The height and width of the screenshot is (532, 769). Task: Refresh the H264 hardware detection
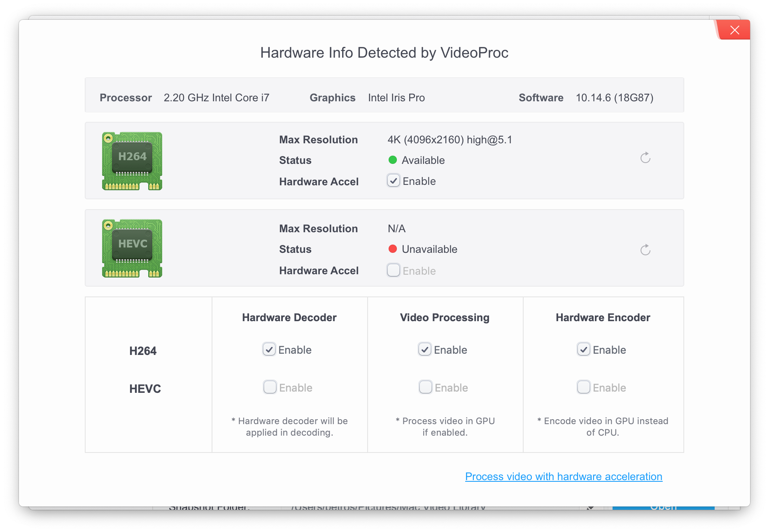pyautogui.click(x=645, y=158)
